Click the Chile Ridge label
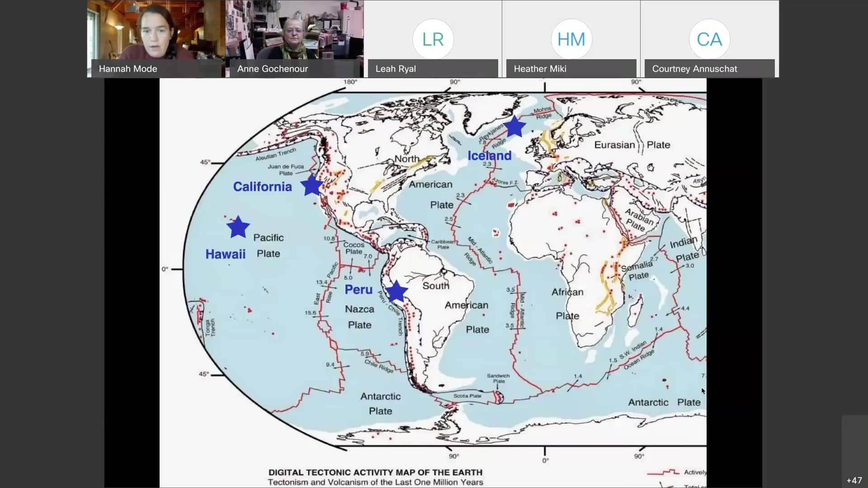This screenshot has height=488, width=868. [x=379, y=366]
